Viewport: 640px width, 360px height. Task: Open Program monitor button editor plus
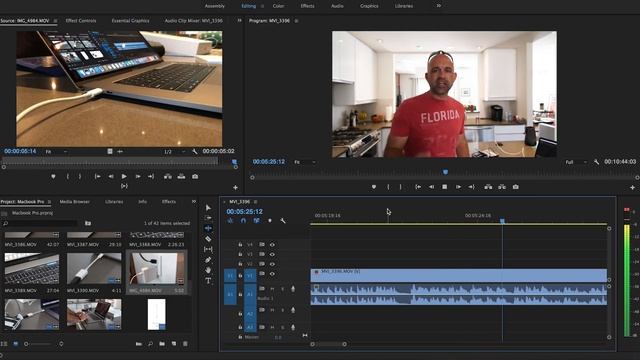tap(633, 187)
